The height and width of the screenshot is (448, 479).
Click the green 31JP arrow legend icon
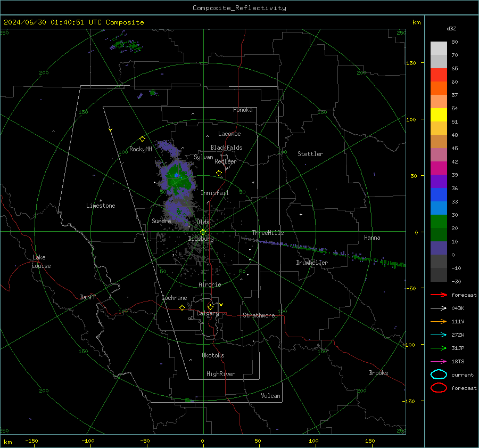pos(439,348)
